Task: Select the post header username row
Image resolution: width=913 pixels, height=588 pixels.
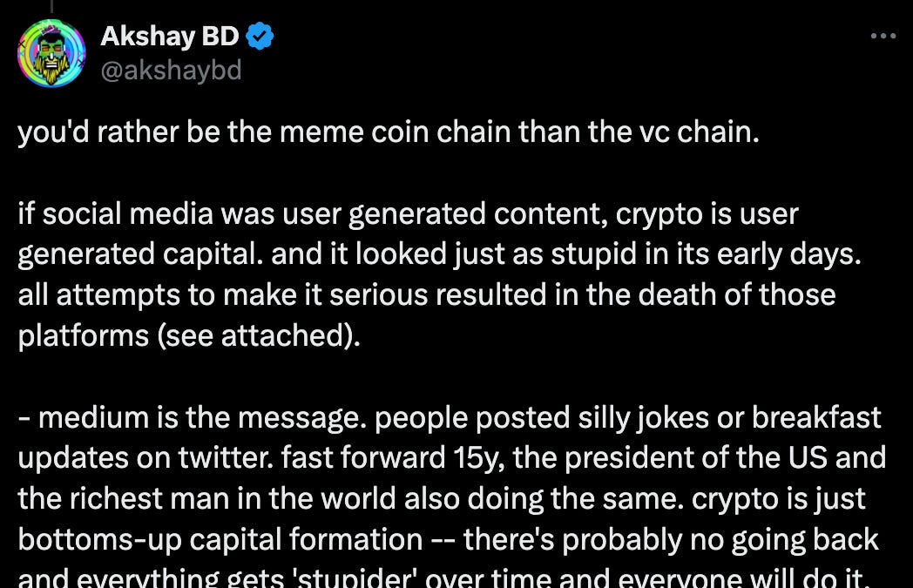Action: click(170, 52)
